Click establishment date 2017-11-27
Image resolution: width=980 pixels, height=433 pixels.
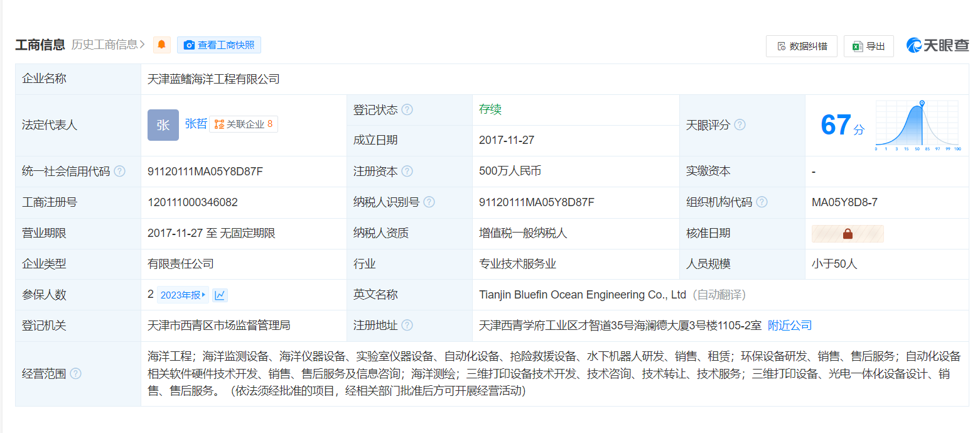tap(507, 140)
